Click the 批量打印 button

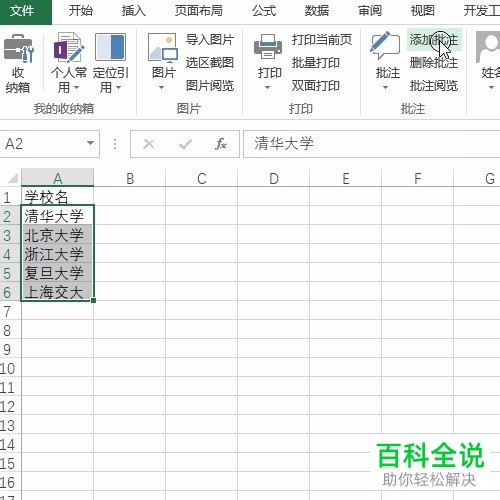click(316, 63)
